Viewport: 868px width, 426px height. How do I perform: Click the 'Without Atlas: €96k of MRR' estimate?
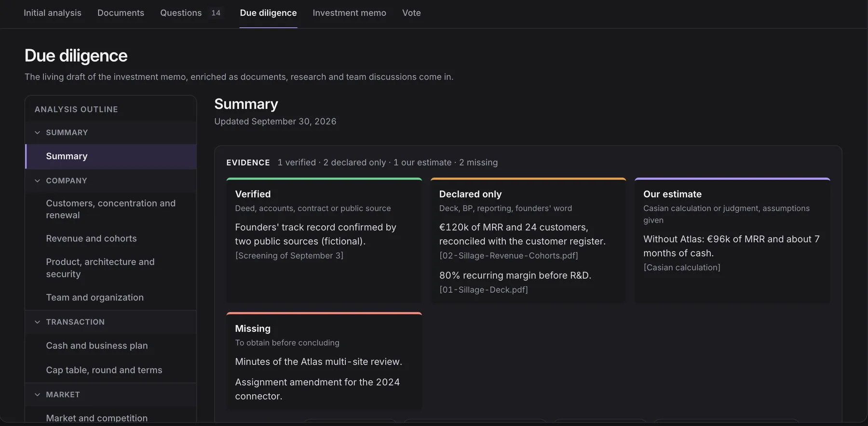point(731,246)
